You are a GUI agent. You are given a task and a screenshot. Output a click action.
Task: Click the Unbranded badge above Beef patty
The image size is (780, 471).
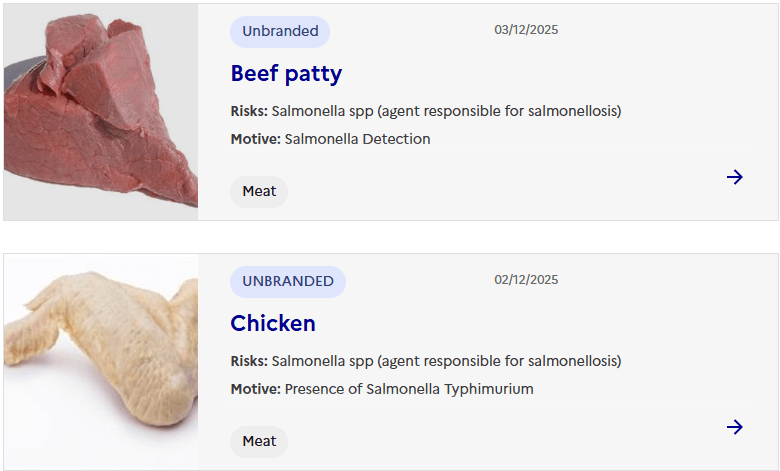(280, 31)
